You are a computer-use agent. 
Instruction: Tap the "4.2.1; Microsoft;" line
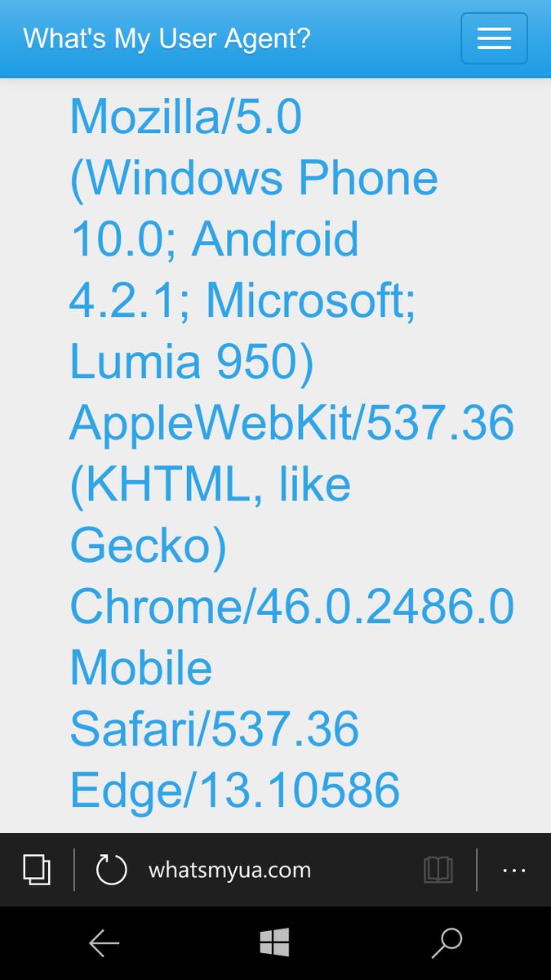[242, 300]
